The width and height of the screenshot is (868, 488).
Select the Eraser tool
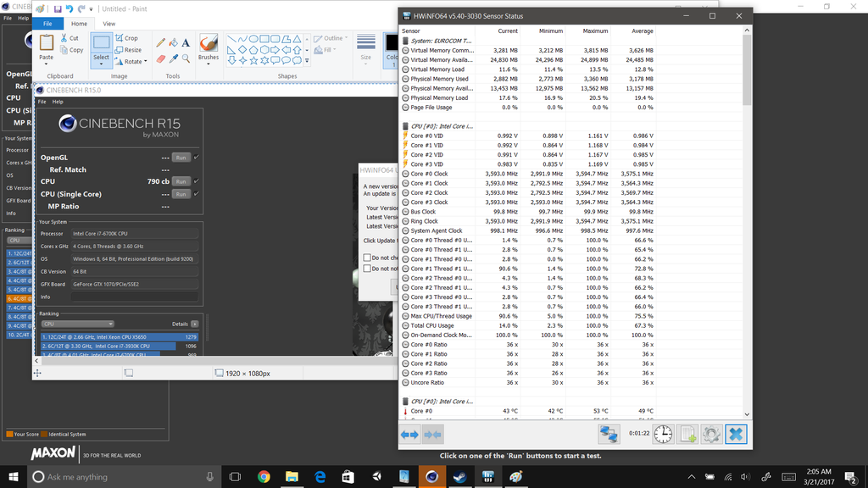point(160,58)
